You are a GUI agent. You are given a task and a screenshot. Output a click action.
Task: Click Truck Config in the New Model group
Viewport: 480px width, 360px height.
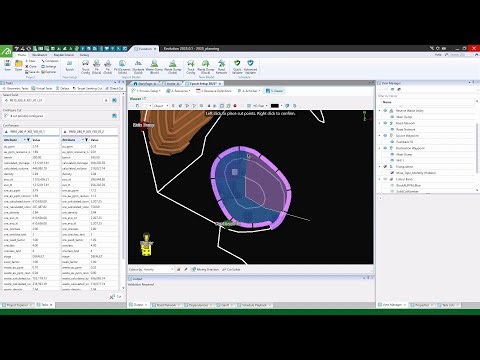(191, 66)
